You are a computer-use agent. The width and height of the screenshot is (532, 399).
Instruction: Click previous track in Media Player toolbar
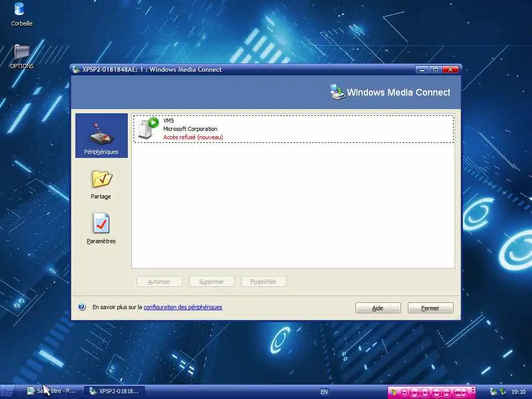pyautogui.click(x=436, y=392)
